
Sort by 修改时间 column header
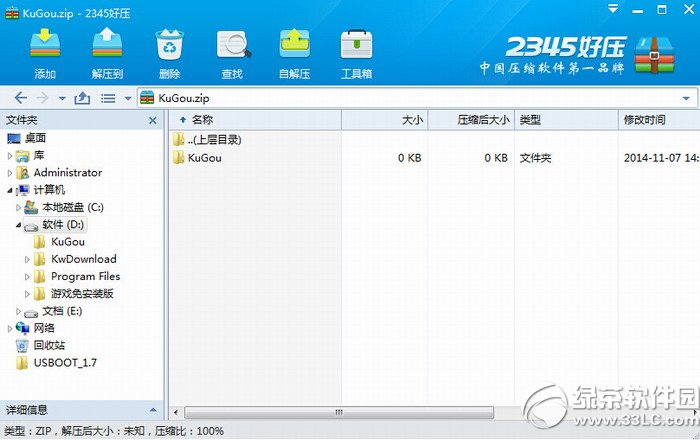[x=659, y=120]
